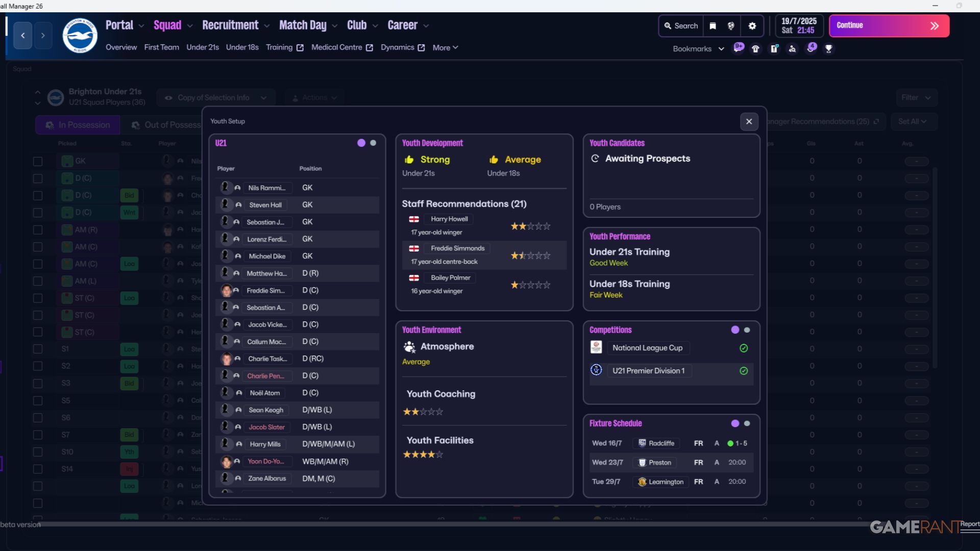Open Harry Howell's staff recommendation
This screenshot has width=980, height=551.
pyautogui.click(x=449, y=219)
